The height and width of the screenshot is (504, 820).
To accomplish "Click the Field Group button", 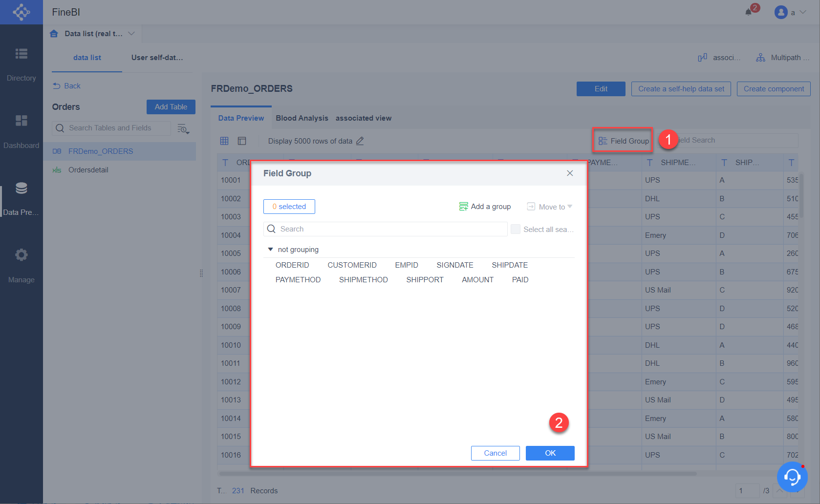I will [x=624, y=141].
